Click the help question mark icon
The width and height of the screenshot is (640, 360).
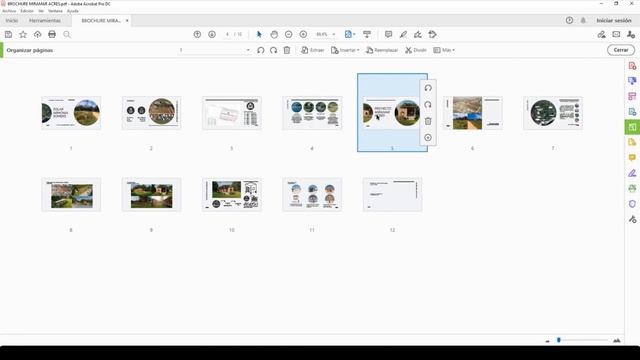[569, 20]
